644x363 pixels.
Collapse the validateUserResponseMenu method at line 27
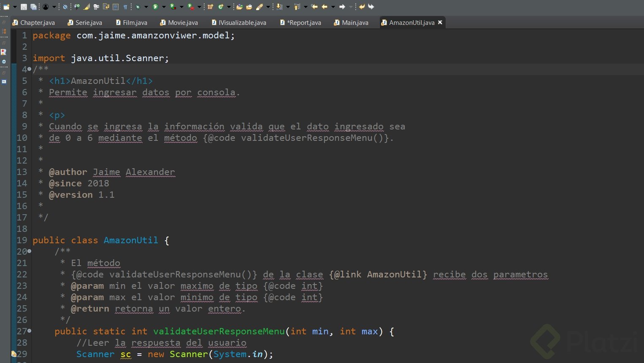tap(29, 331)
